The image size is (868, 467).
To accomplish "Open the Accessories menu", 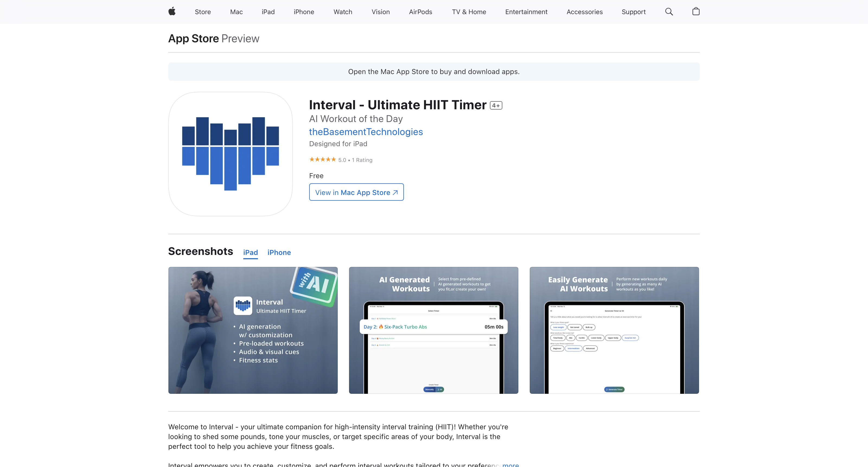I will tap(585, 12).
